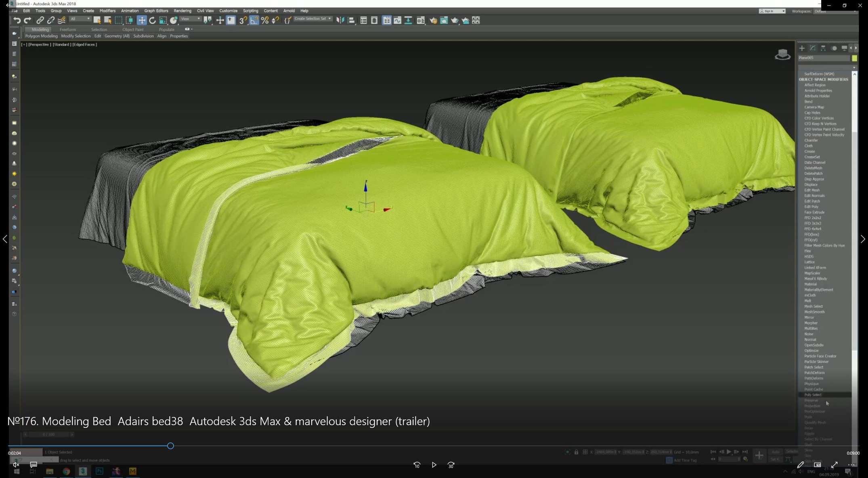Open the Select by Name dialog
The width and height of the screenshot is (868, 478).
[x=108, y=20]
